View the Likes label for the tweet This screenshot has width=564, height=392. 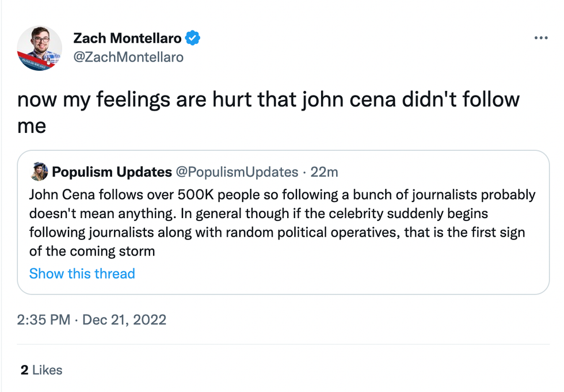47,370
